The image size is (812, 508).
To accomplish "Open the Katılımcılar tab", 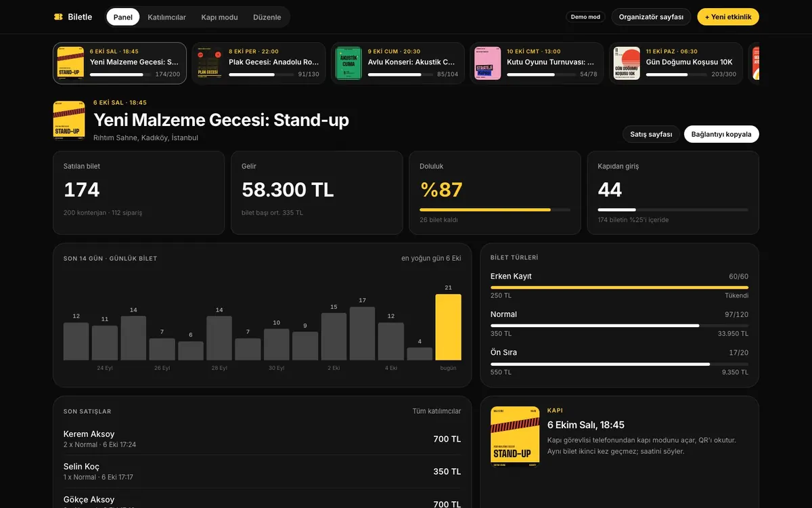I will 167,17.
